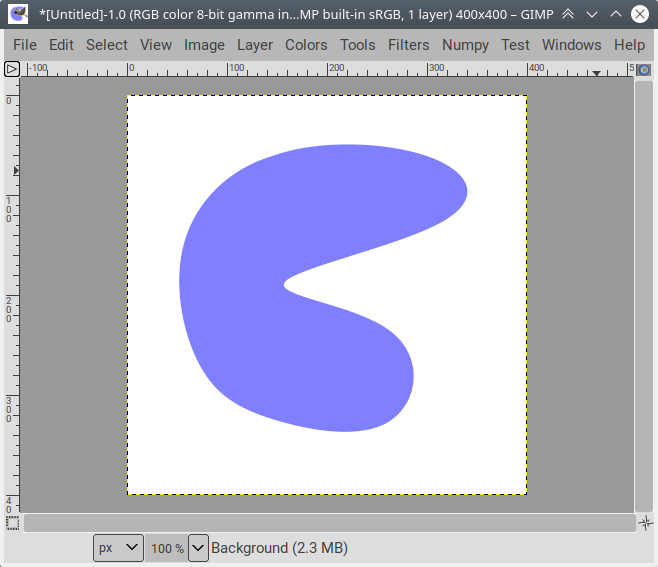Click the navigate image display icon

click(x=646, y=523)
